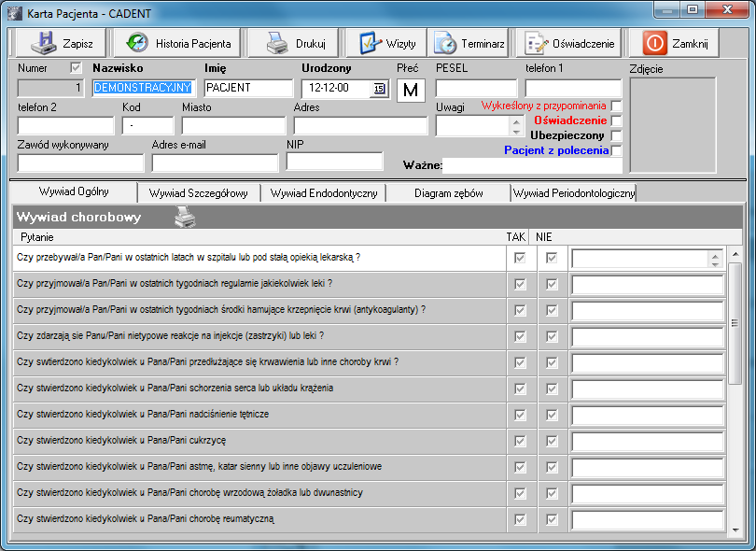This screenshot has height=551, width=756.
Task: Click the PESEL input field
Action: point(476,89)
